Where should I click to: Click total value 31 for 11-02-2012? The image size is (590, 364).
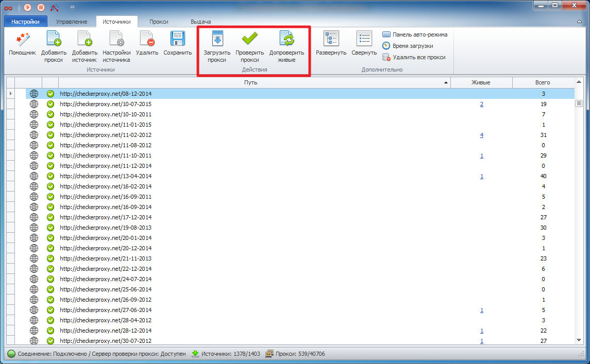tap(543, 135)
